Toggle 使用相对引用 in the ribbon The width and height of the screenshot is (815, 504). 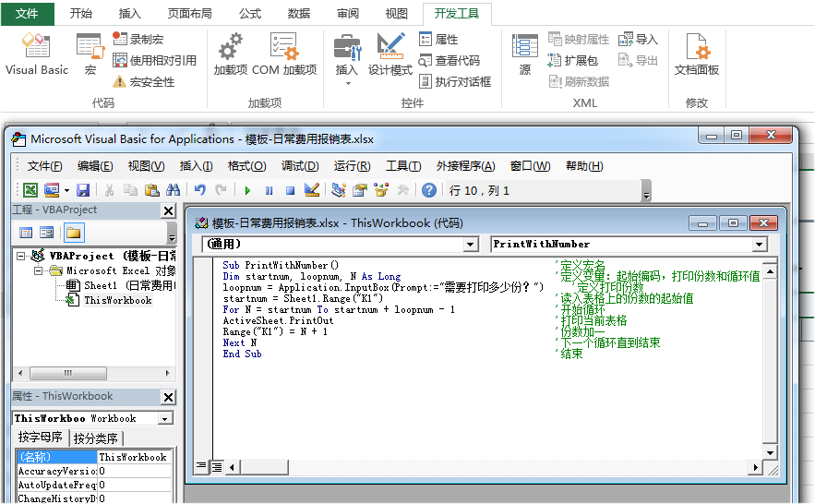[x=154, y=60]
